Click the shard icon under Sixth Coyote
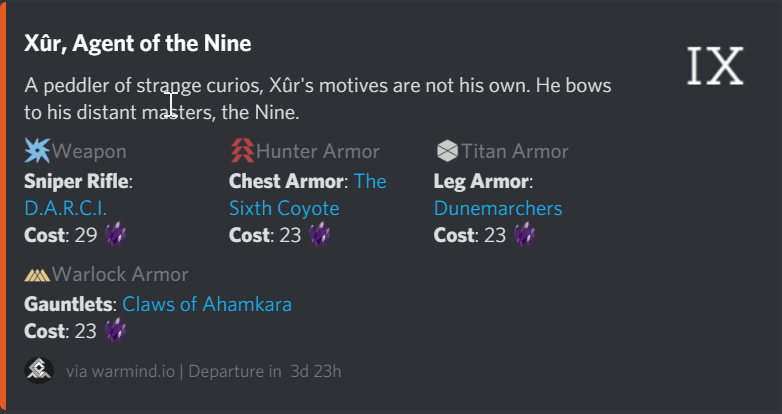The width and height of the screenshot is (782, 414). tap(320, 235)
